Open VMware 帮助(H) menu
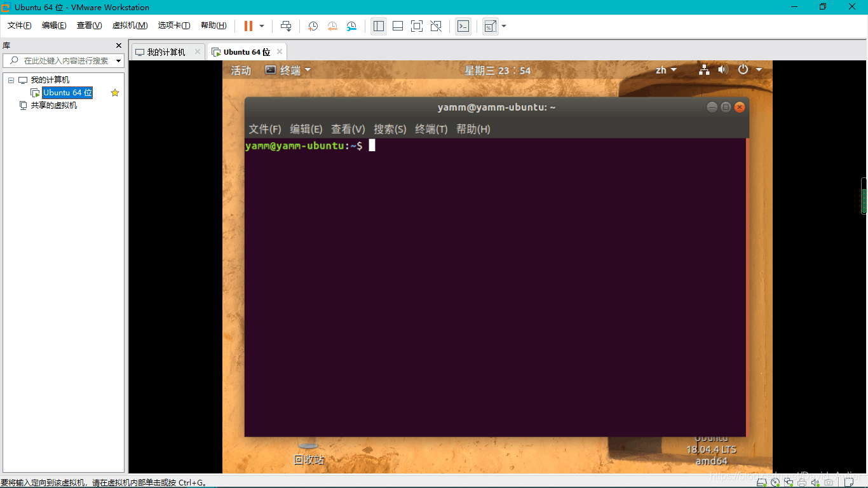 (x=214, y=25)
